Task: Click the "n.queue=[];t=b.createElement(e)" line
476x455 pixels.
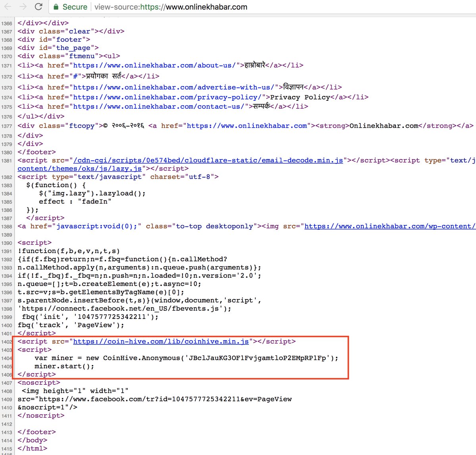Action: (109, 284)
